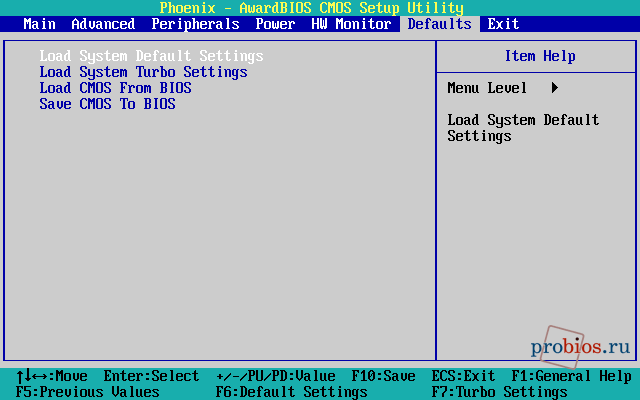Switch to the Advanced tab

coord(103,24)
